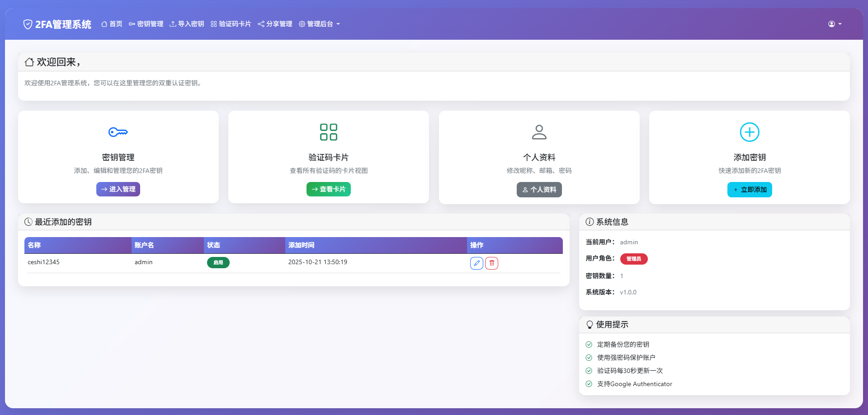
Task: Navigate to 导入密钥 in the navbar
Action: tap(187, 24)
